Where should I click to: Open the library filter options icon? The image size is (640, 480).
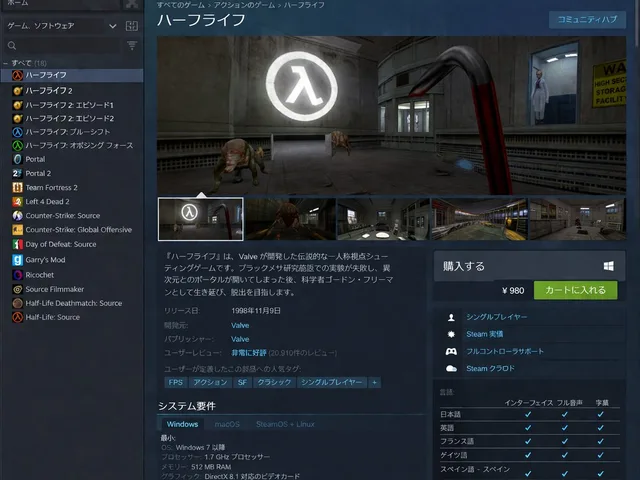pos(132,45)
